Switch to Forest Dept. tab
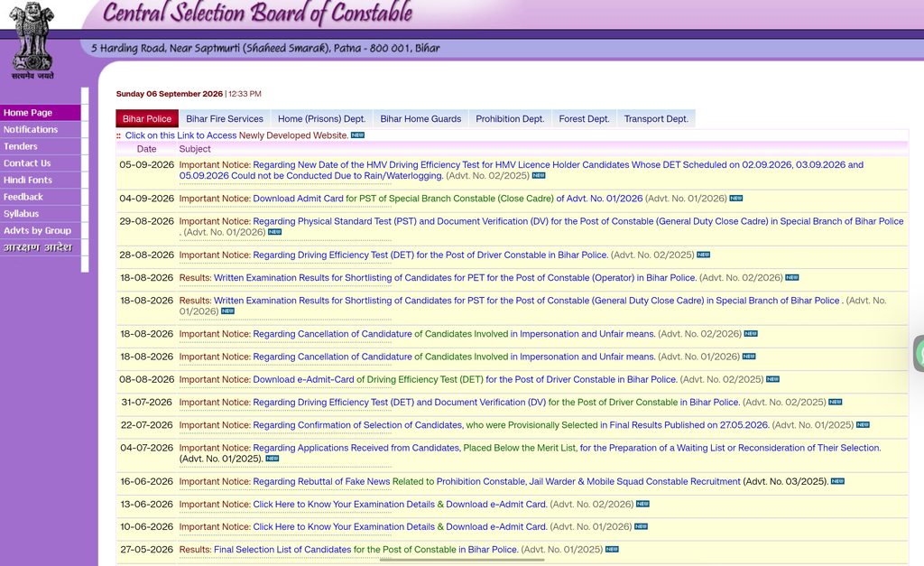The image size is (924, 566). point(584,118)
